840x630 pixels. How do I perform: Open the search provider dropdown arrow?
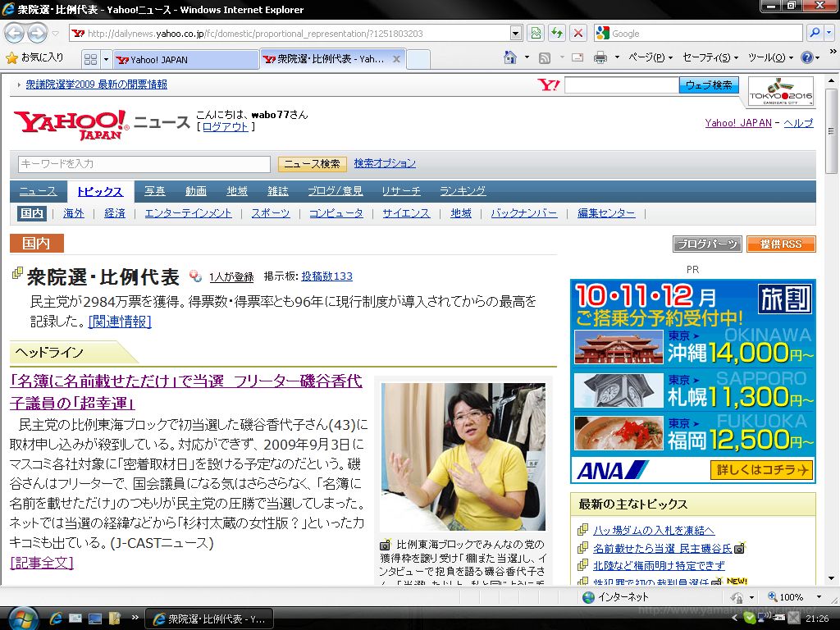click(829, 33)
